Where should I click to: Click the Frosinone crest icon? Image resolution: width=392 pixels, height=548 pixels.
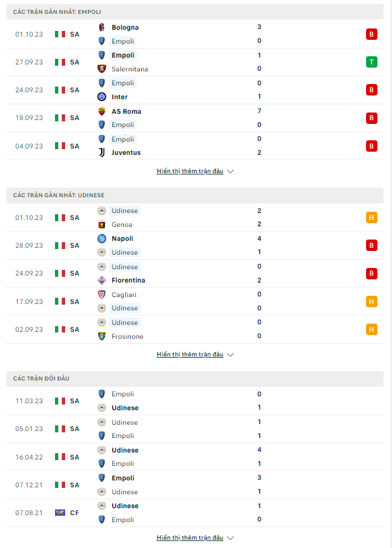pos(101,336)
